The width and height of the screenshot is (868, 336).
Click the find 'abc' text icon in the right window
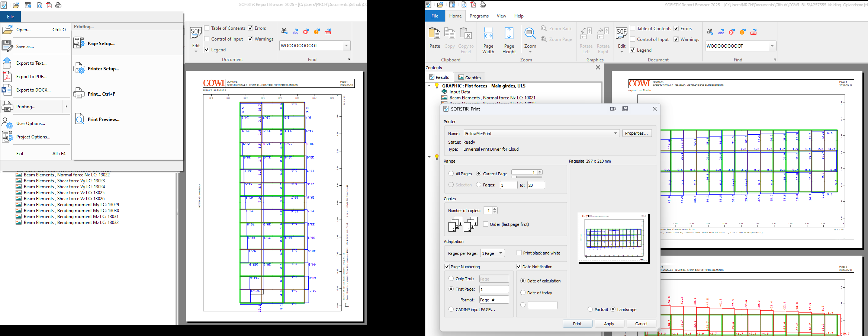point(721,32)
